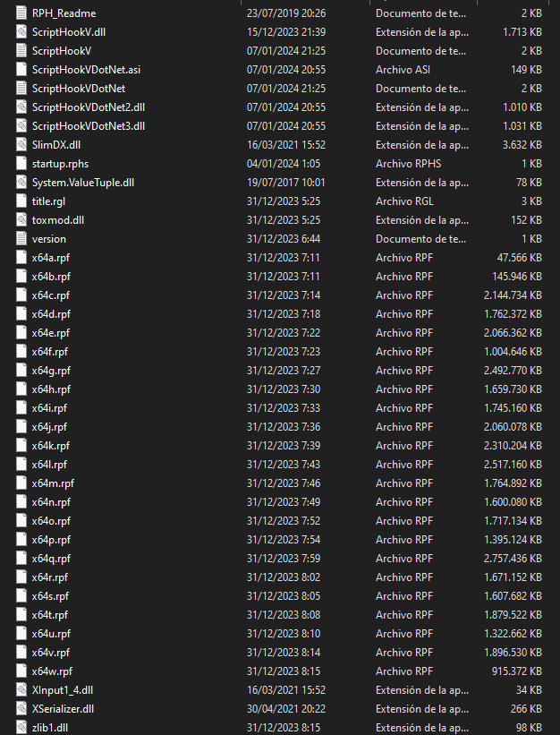The height and width of the screenshot is (735, 560).
Task: Click the 78 KB size value
Action: pyautogui.click(x=529, y=183)
